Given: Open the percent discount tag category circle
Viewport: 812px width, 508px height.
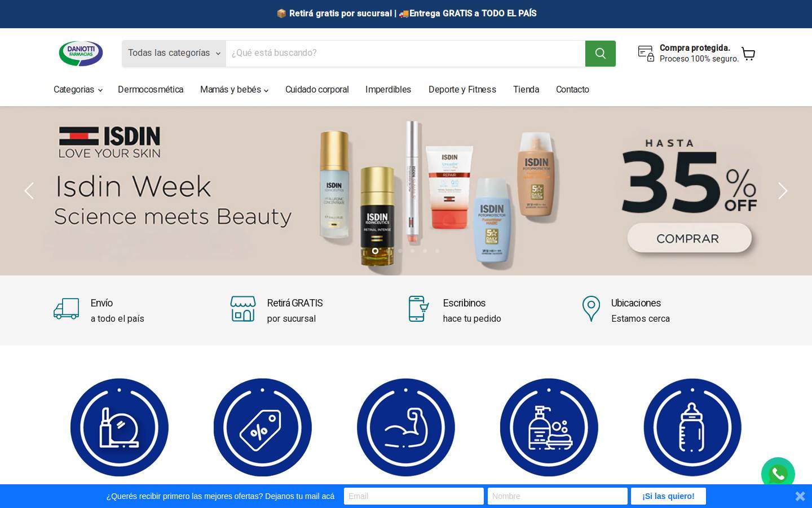Looking at the screenshot, I should click(263, 427).
